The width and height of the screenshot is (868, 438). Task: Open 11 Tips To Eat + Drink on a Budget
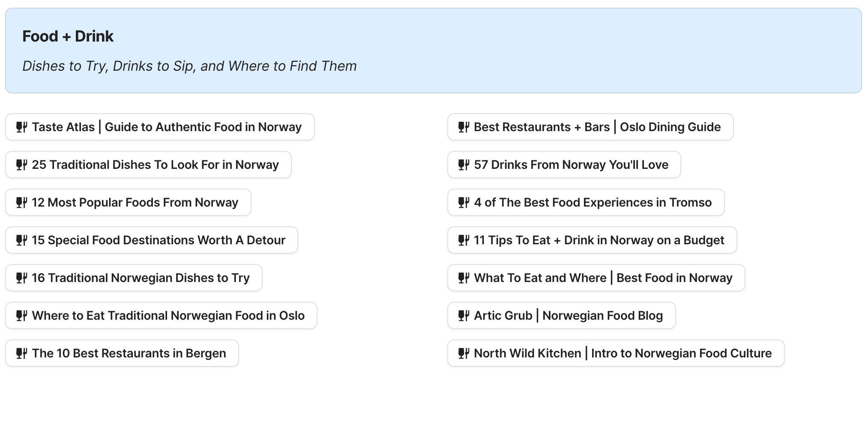[x=592, y=240]
